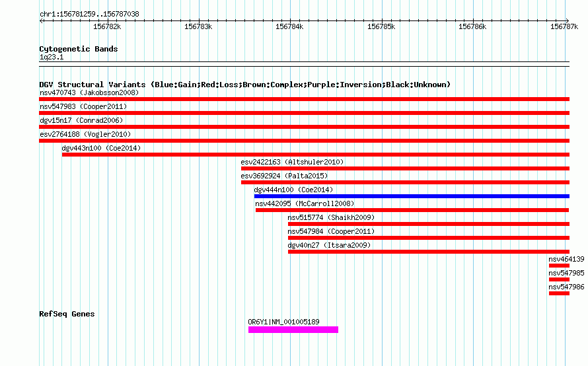Click the 156786k ruler tick label
Viewport: 588px width, 366px height.
point(472,26)
